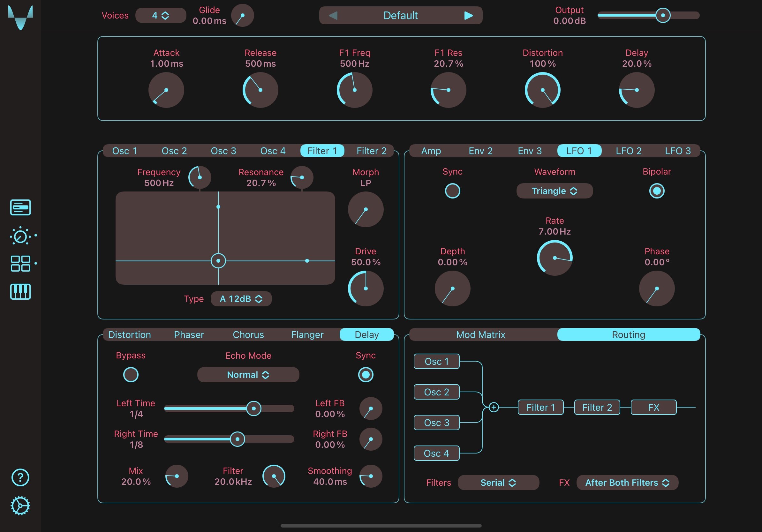Click the filter Drive knob

pos(366,288)
